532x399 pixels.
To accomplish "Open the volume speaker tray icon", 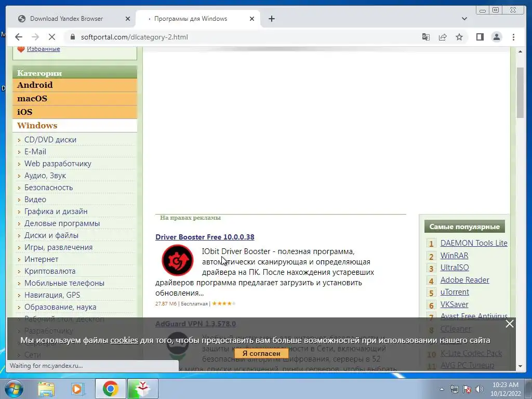I will pos(479,389).
